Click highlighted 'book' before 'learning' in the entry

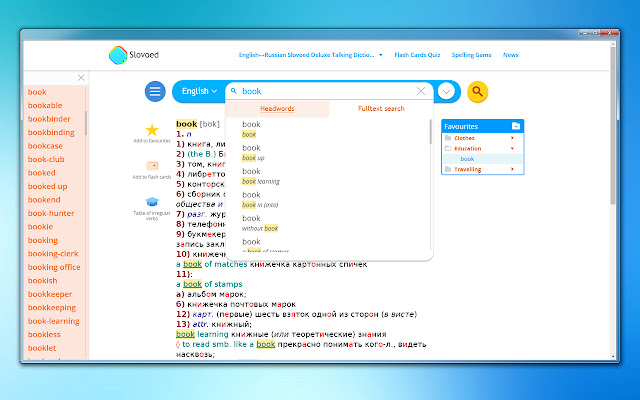[185, 334]
